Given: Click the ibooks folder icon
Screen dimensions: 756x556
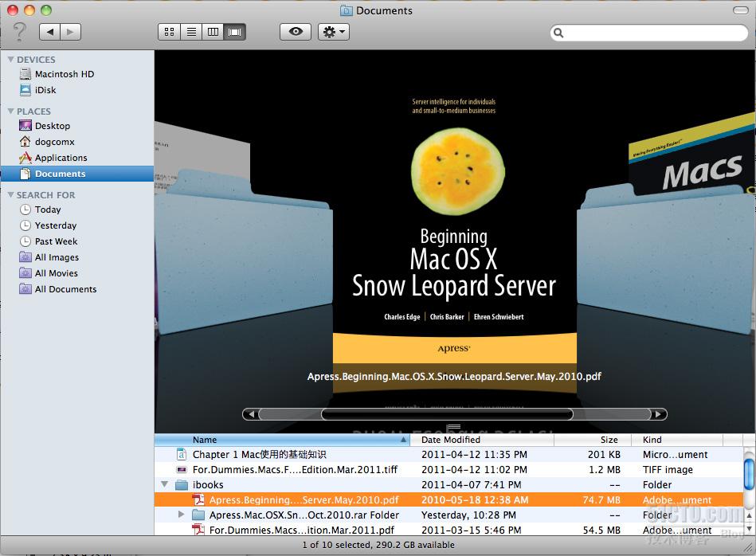Looking at the screenshot, I should click(182, 484).
